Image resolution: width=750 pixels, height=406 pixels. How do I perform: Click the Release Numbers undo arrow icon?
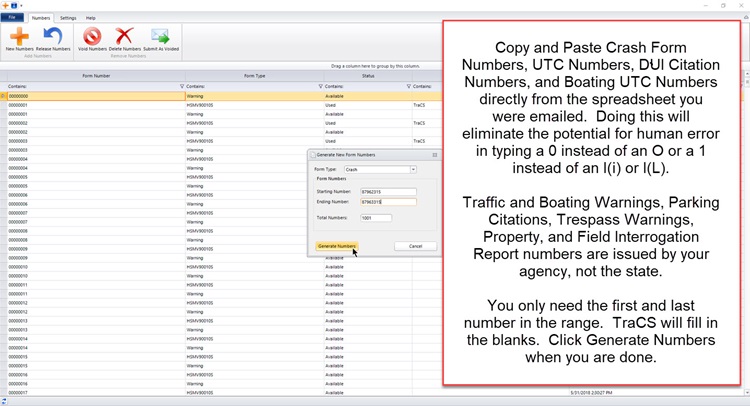tap(53, 37)
